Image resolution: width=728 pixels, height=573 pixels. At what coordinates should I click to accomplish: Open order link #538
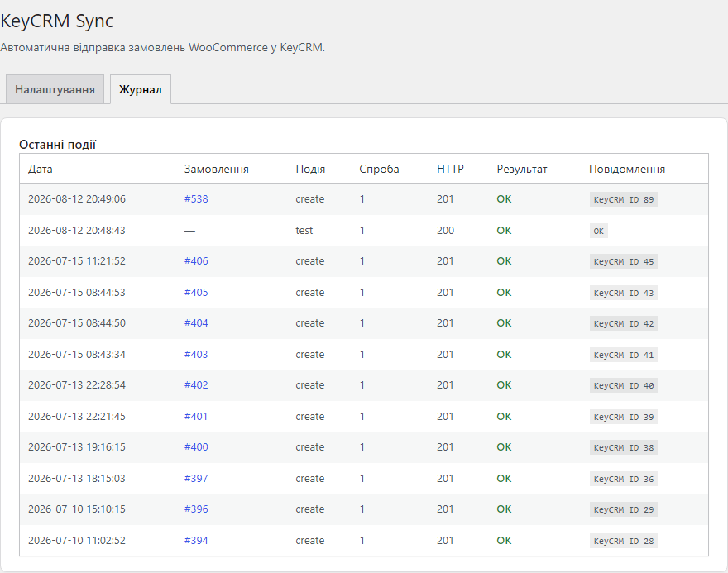[196, 199]
